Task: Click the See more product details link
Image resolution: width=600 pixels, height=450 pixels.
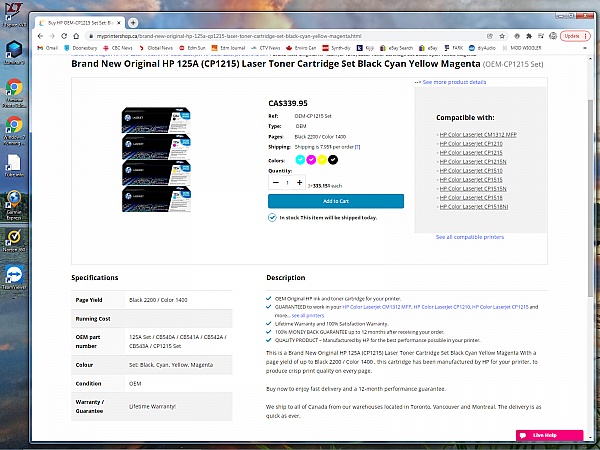Action: pos(454,82)
